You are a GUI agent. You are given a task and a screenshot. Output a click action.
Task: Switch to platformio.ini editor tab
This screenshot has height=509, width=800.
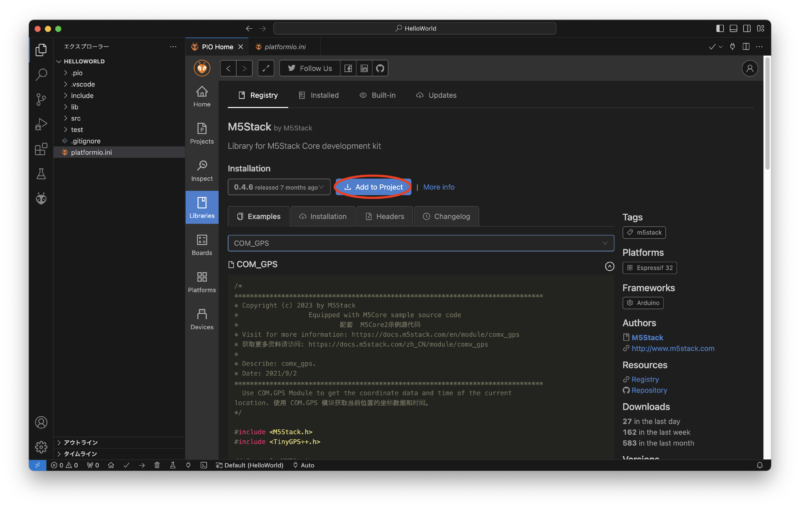click(x=284, y=47)
